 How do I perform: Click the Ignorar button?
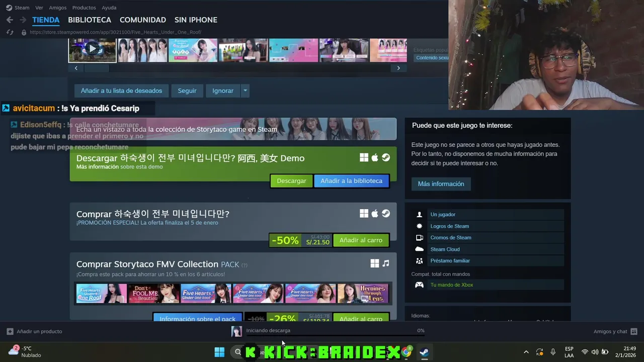point(223,91)
